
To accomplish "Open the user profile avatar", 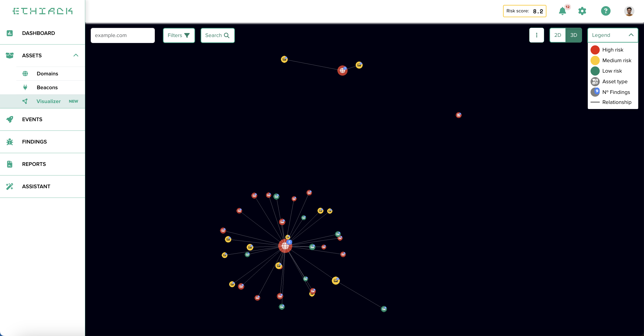I will pos(629,11).
